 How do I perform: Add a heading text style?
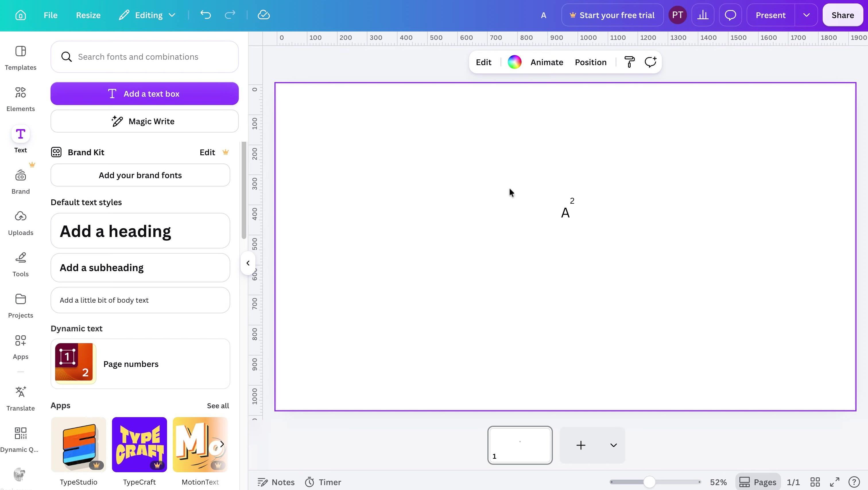click(140, 231)
